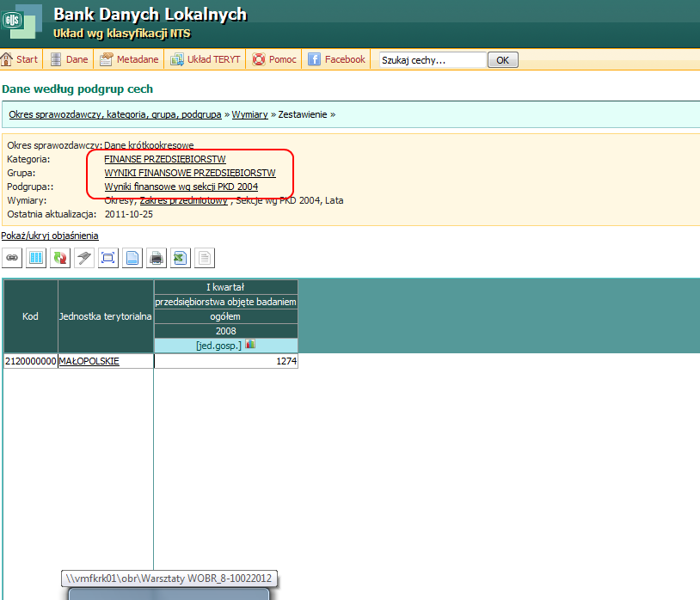Click the Układ TERYT icon

177,59
